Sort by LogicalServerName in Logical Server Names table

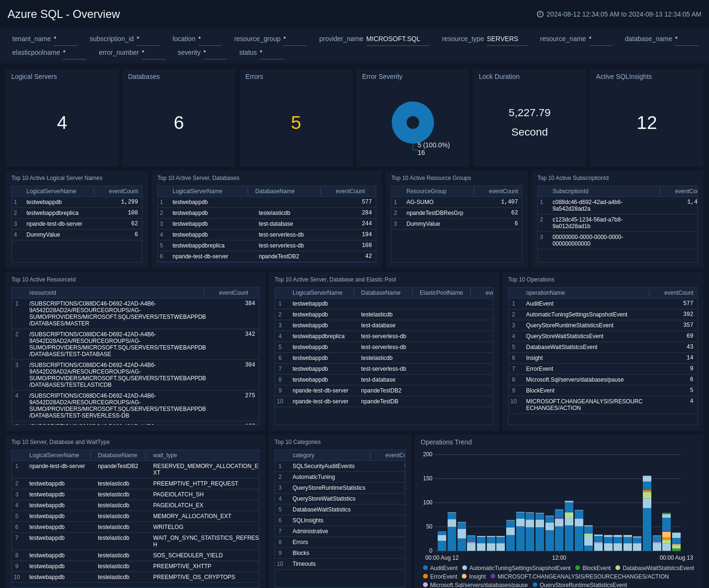click(x=51, y=191)
